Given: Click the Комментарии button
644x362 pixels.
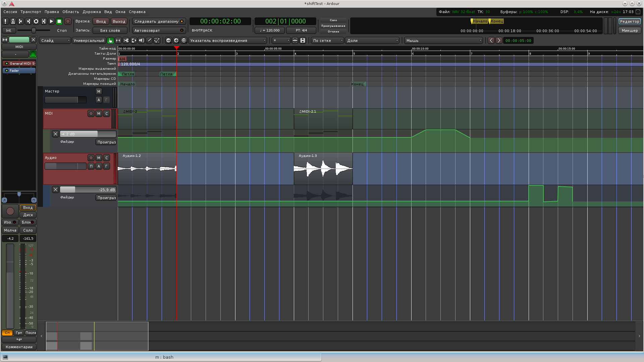Looking at the screenshot, I should pos(19,347).
